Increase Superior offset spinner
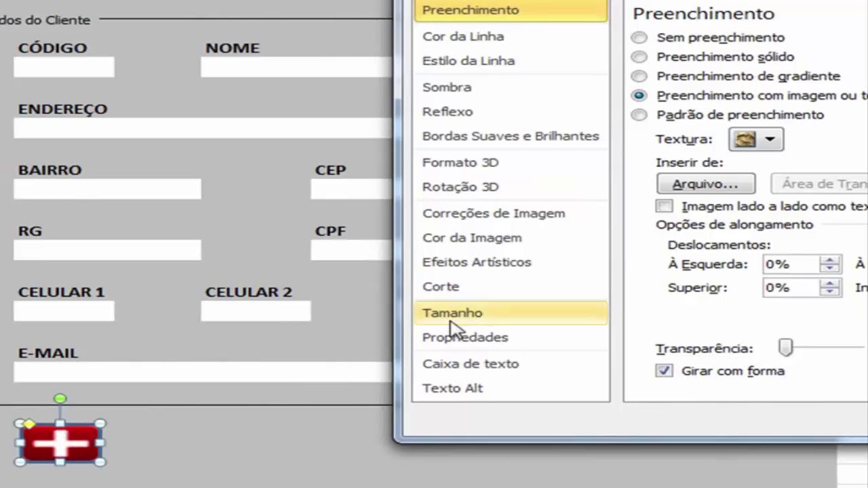 click(x=829, y=283)
